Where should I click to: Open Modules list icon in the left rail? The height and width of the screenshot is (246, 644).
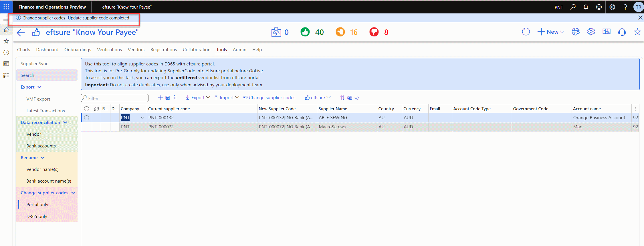[6, 75]
